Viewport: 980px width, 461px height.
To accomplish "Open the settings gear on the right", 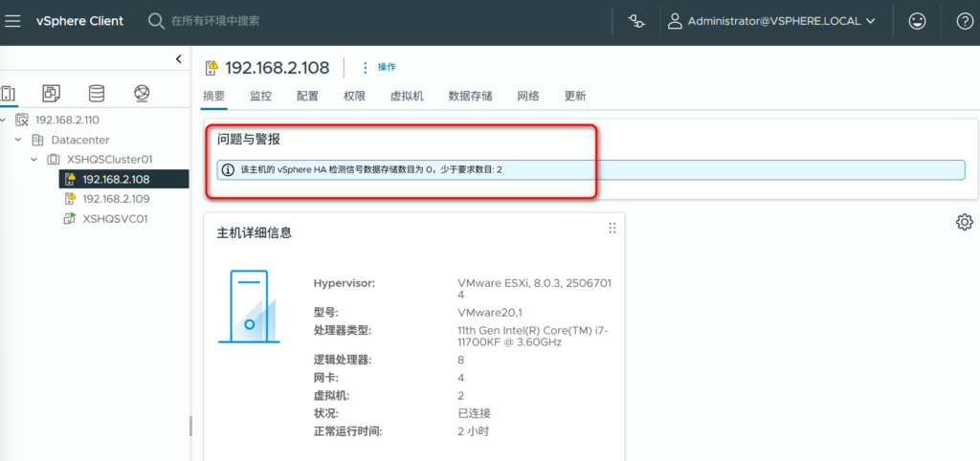I will point(964,222).
